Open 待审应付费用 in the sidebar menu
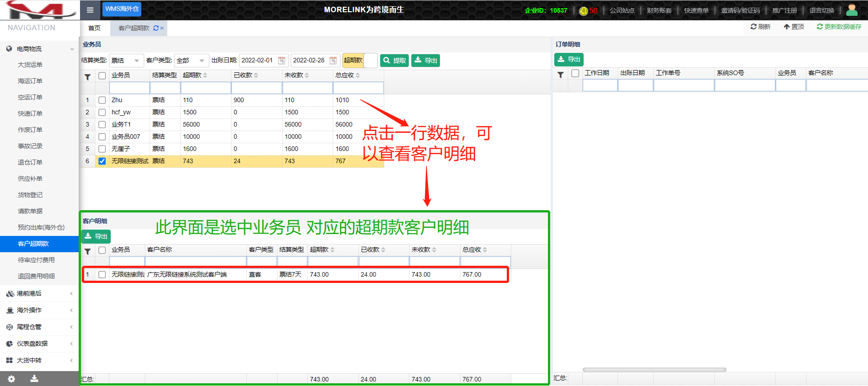The width and height of the screenshot is (868, 386). 36,260
